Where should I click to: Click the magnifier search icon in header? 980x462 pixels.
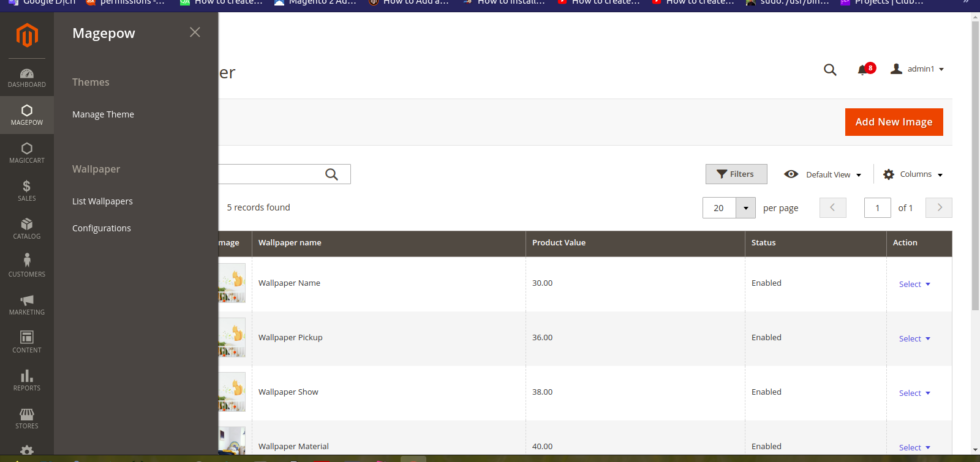point(830,70)
